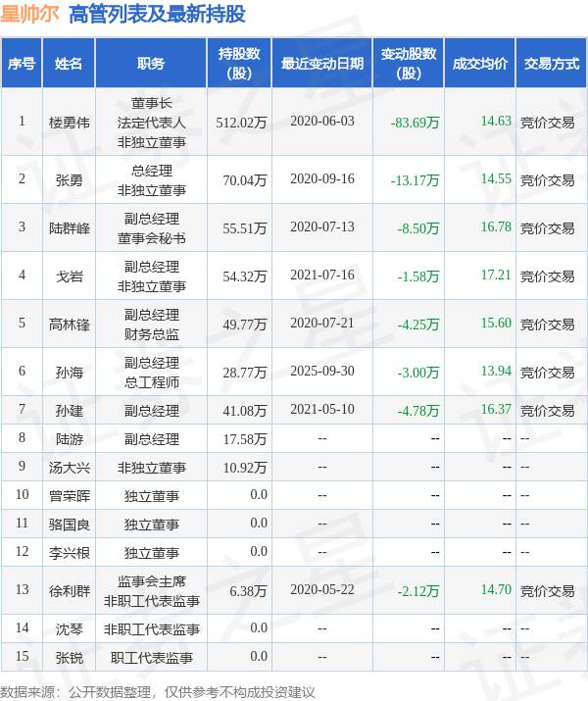This screenshot has height=701, width=588.
Task: Select the name 高林锋
Action: click(x=70, y=325)
